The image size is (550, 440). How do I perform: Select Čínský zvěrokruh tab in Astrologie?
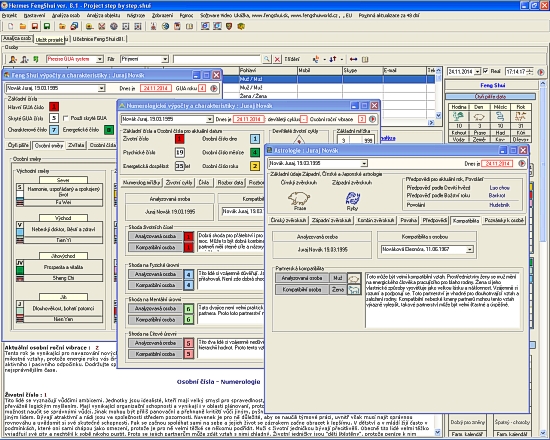click(288, 220)
